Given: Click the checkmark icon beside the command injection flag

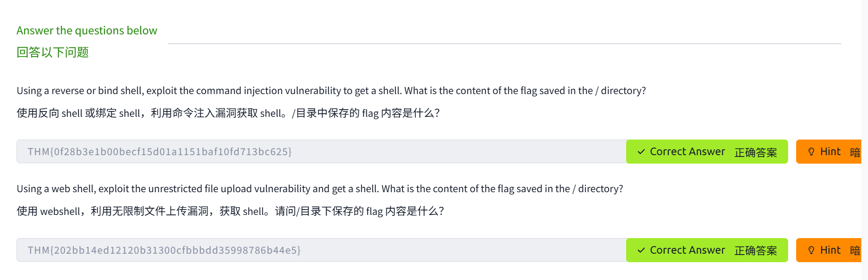Looking at the screenshot, I should tap(641, 152).
